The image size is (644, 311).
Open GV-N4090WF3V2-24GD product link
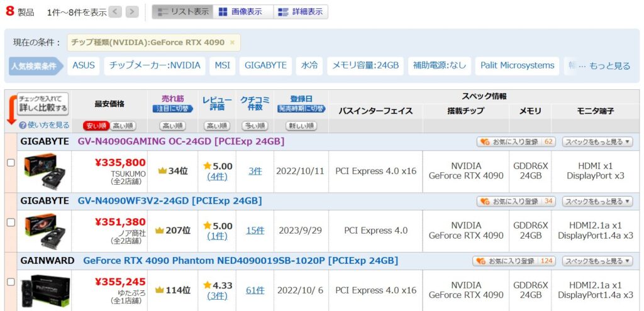pos(170,201)
